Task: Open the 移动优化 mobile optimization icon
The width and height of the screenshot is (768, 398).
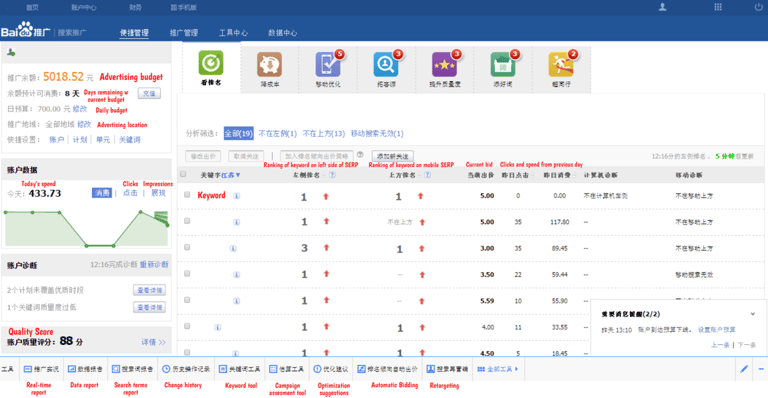Action: click(328, 65)
